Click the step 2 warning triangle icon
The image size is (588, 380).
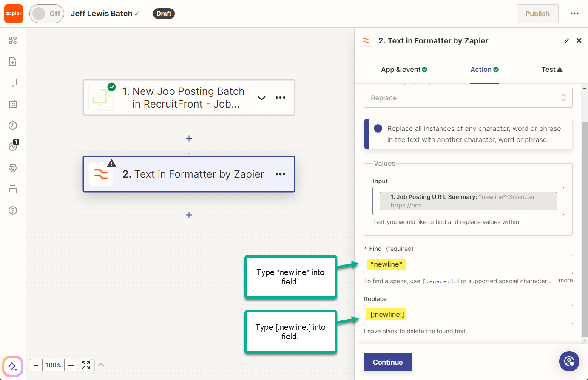click(111, 163)
